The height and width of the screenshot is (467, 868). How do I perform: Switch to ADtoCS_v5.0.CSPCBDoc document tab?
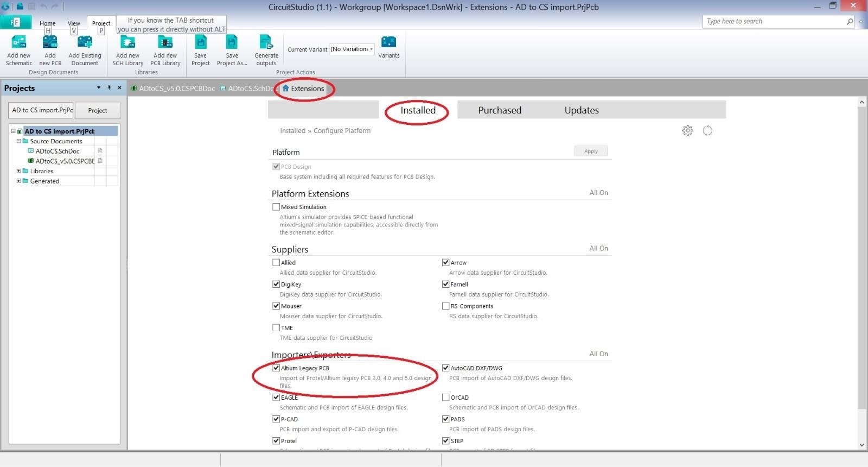pyautogui.click(x=173, y=89)
